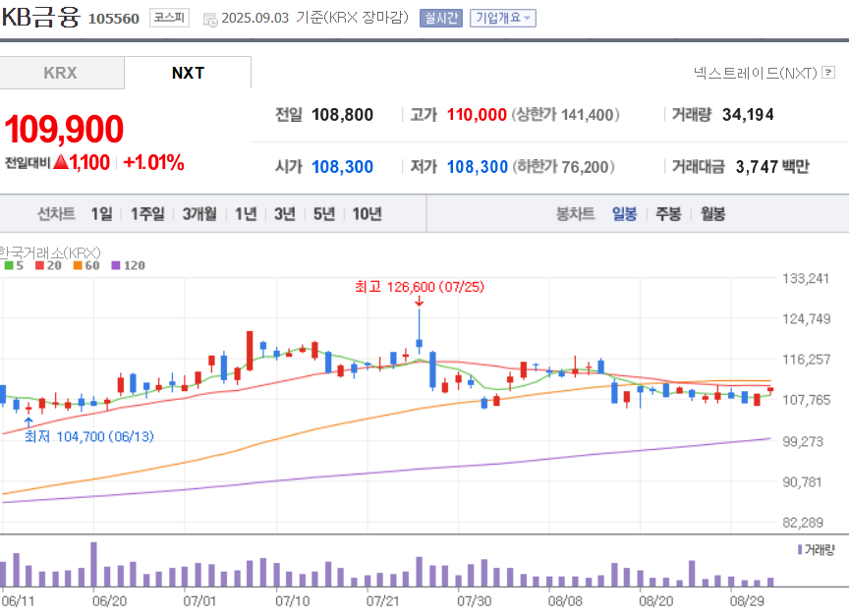Viewport: 849px width, 616px height.
Task: Click the green 5-day moving average swatch
Action: click(8, 265)
